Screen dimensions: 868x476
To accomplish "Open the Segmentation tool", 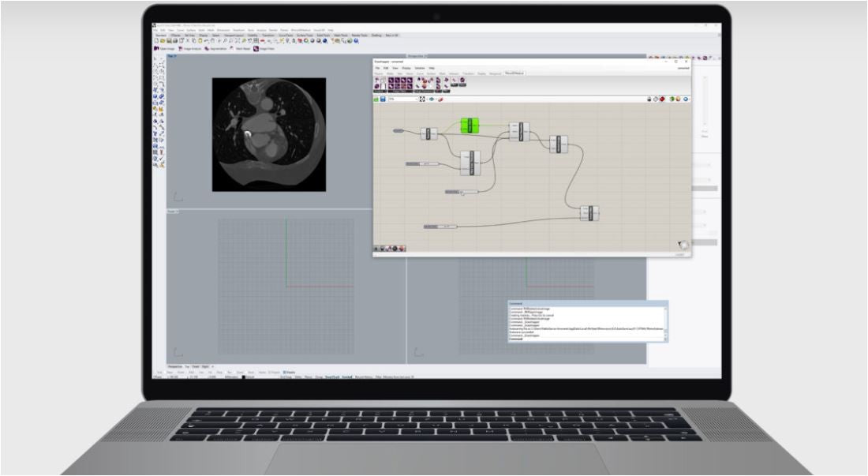I will click(215, 49).
